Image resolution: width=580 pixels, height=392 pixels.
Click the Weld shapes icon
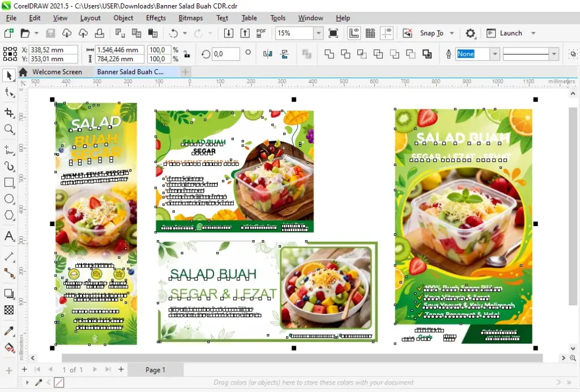point(329,54)
